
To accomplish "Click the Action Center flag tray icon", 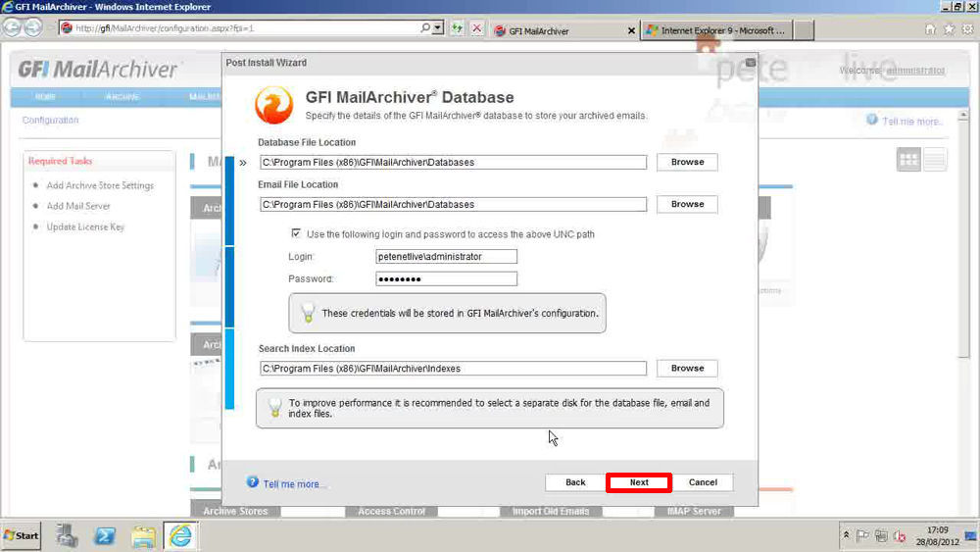I will 862,535.
